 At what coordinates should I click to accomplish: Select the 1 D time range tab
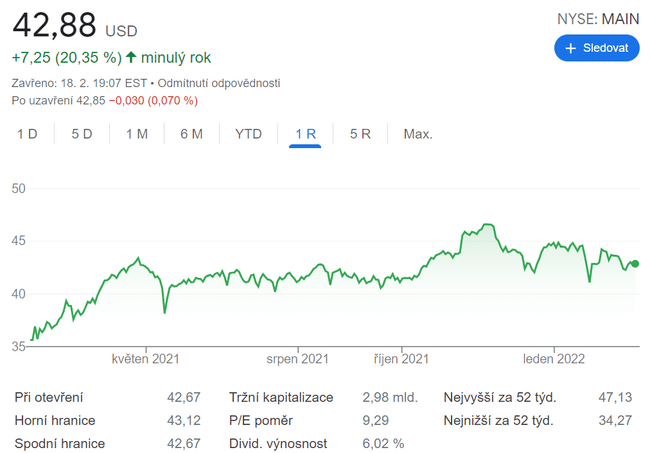pyautogui.click(x=27, y=134)
